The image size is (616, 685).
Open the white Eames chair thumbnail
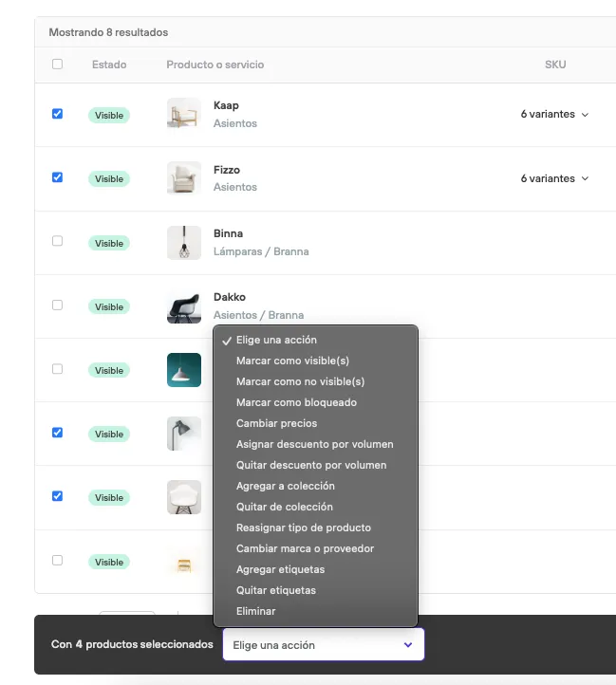[184, 497]
